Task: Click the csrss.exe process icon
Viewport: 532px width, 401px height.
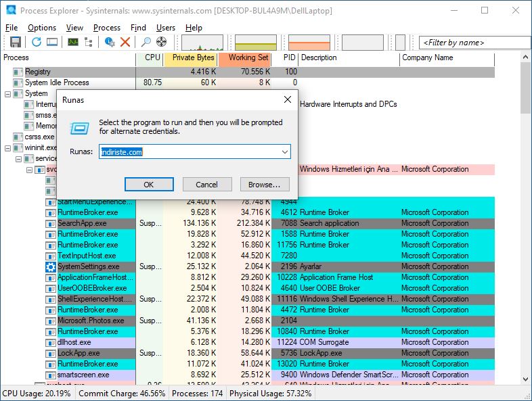Action: tap(18, 137)
